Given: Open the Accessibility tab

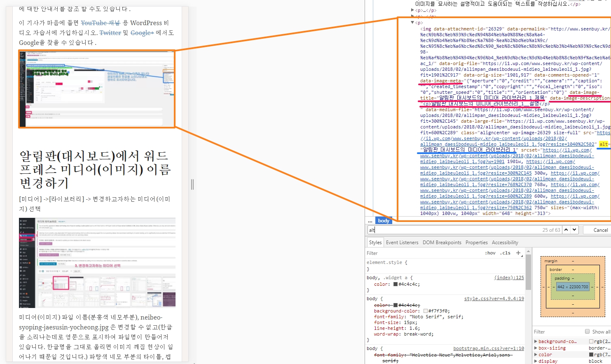Looking at the screenshot, I should coord(505,243).
